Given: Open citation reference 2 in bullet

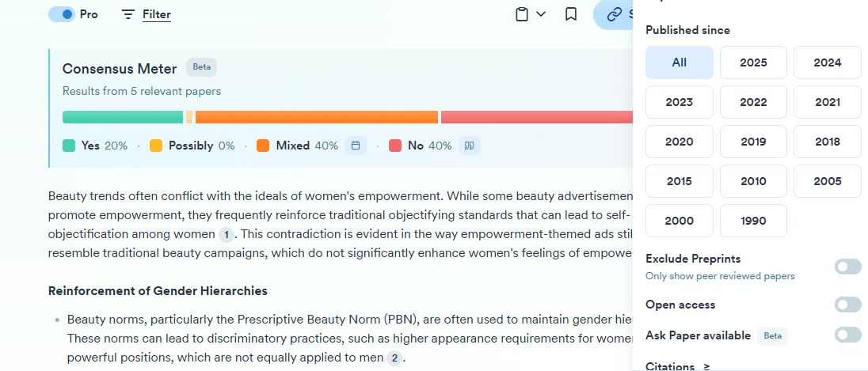Looking at the screenshot, I should (x=394, y=358).
